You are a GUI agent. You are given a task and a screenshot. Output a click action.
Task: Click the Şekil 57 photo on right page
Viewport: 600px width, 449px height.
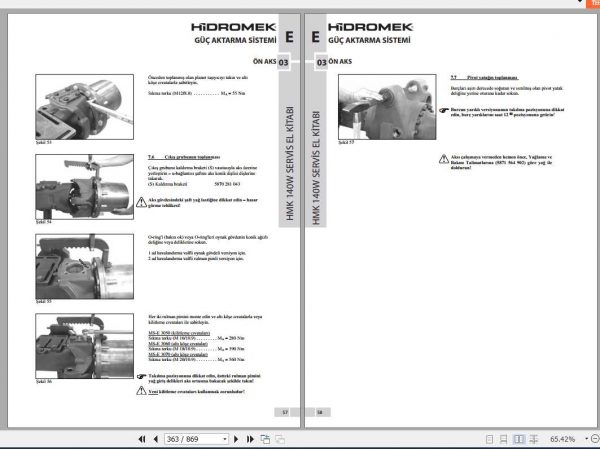pos(387,107)
